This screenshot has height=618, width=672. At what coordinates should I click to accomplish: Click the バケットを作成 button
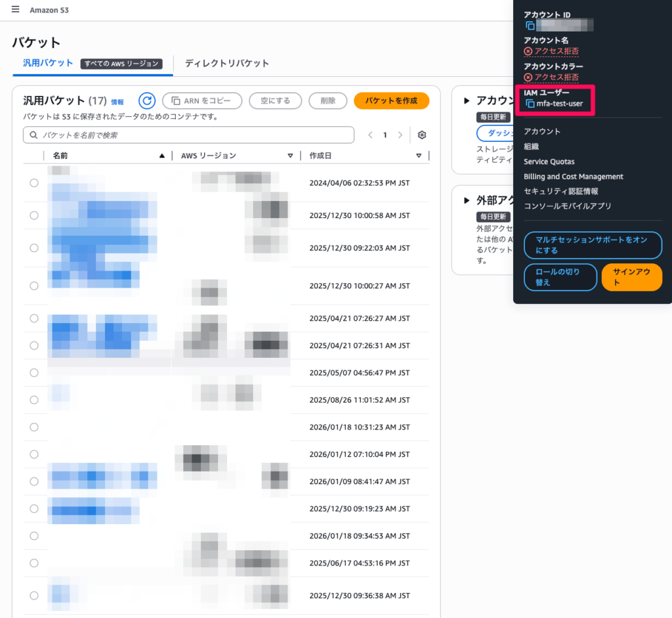coord(391,100)
